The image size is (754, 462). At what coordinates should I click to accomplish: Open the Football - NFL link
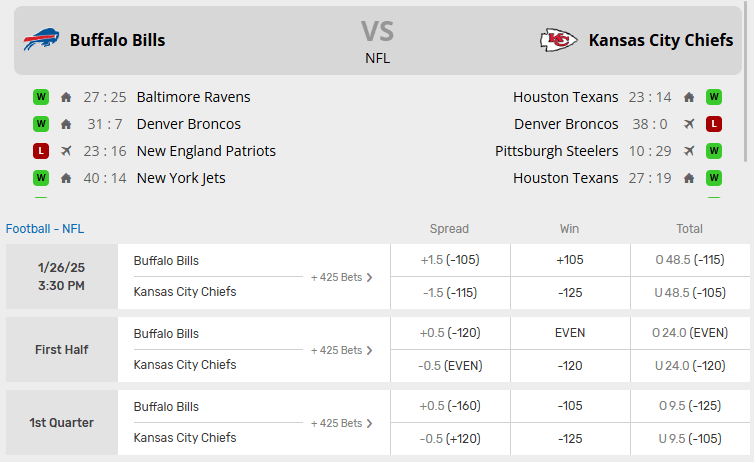coord(45,228)
